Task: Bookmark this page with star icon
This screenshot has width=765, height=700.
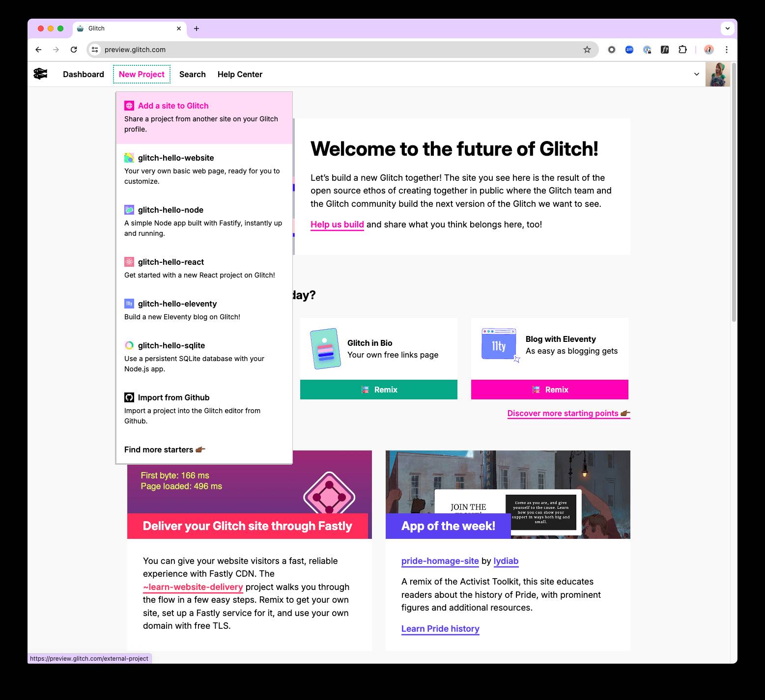Action: click(x=587, y=50)
